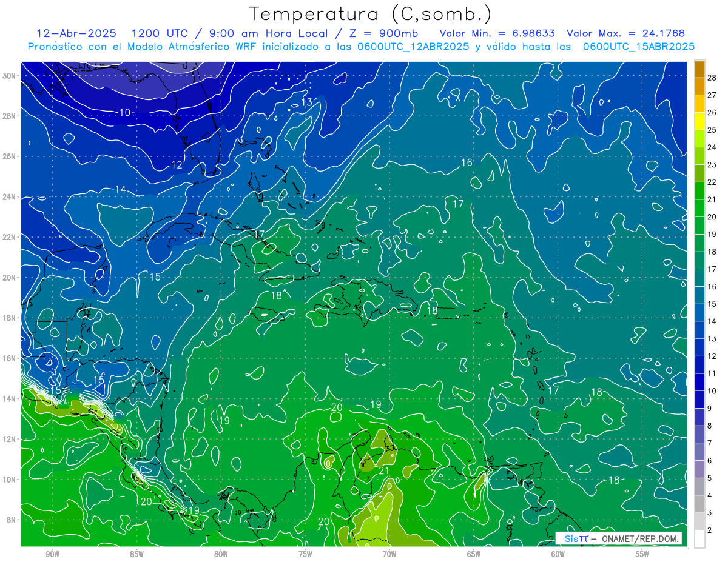The image size is (728, 562).
Task: Click the "28N" latitude axis label
Action: point(8,116)
